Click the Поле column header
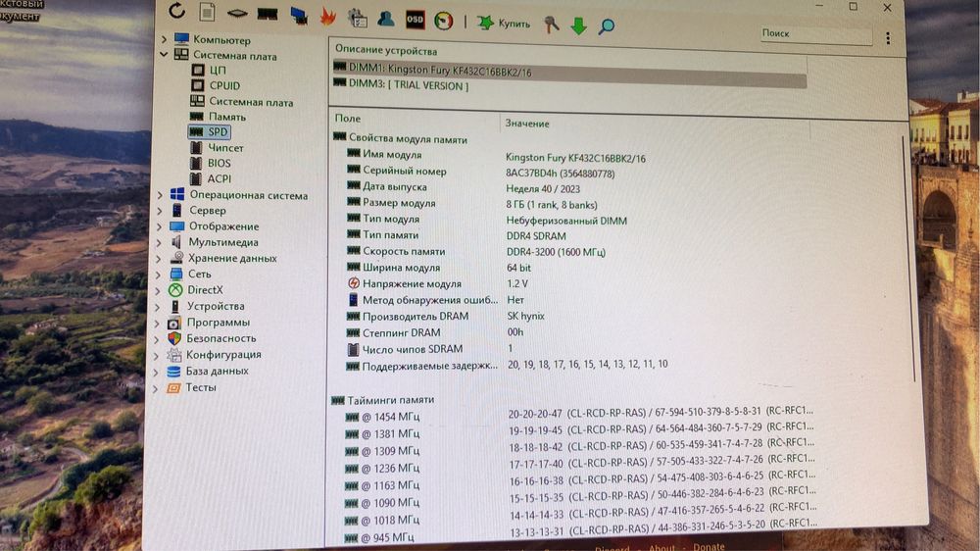This screenshot has height=551, width=980. pyautogui.click(x=348, y=119)
